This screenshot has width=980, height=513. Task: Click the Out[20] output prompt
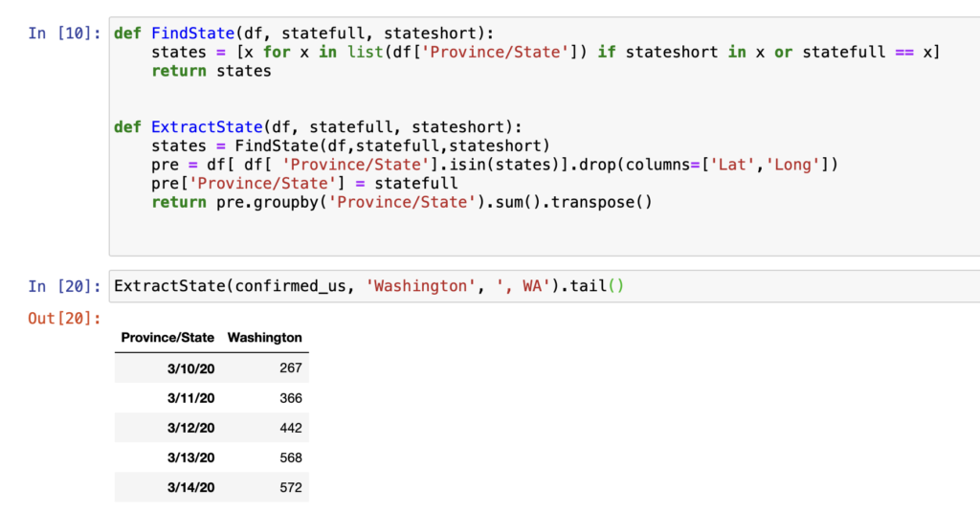[65, 318]
